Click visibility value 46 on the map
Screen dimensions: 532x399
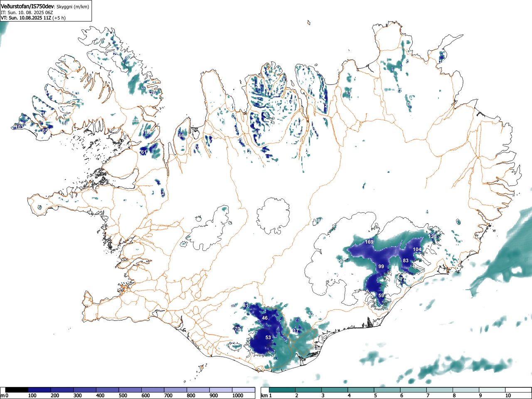[265, 318]
